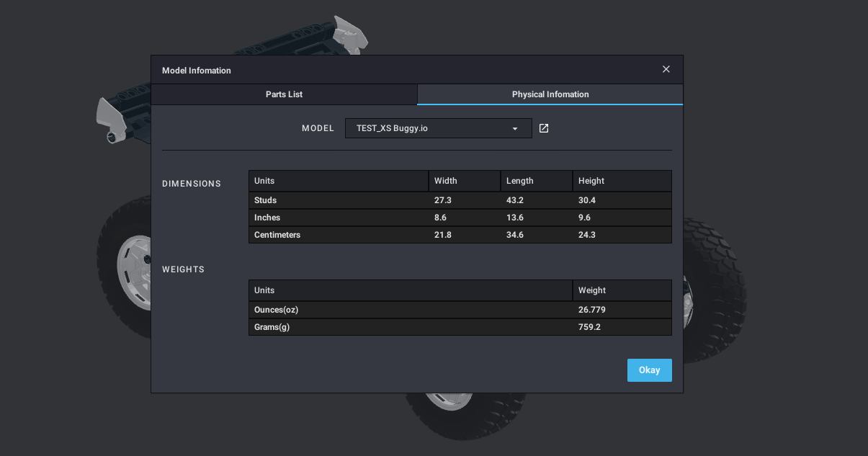
Task: Click the studs width value 27.3
Action: pyautogui.click(x=443, y=200)
